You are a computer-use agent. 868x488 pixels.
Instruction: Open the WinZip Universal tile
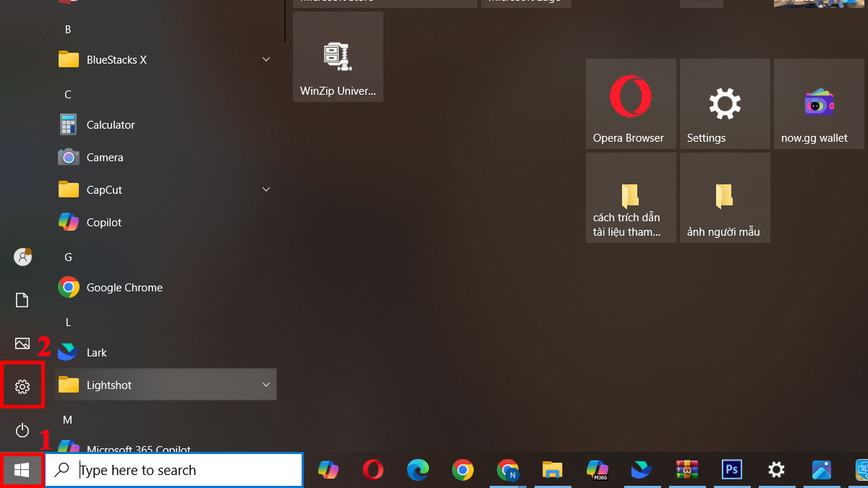click(x=338, y=56)
